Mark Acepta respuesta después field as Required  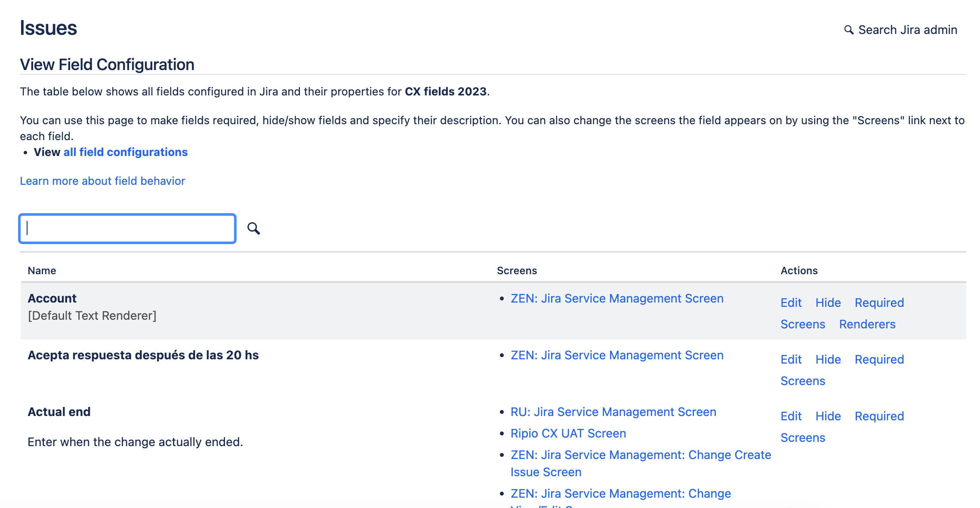(x=879, y=359)
